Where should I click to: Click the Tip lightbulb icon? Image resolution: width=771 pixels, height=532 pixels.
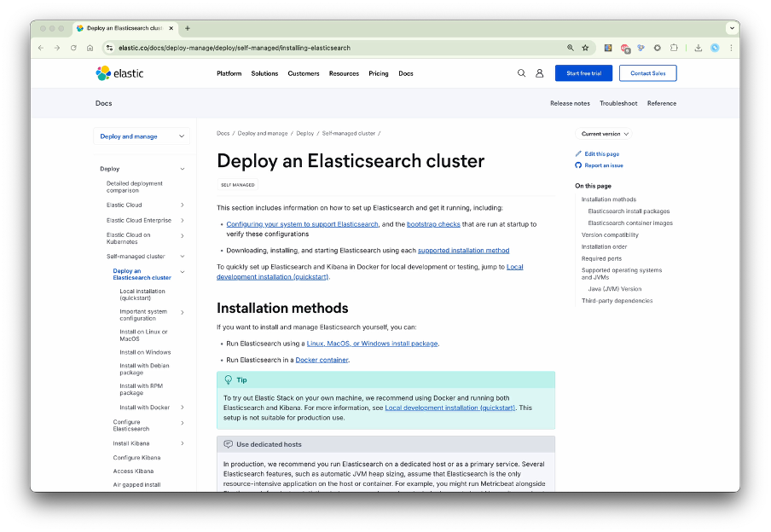click(229, 379)
